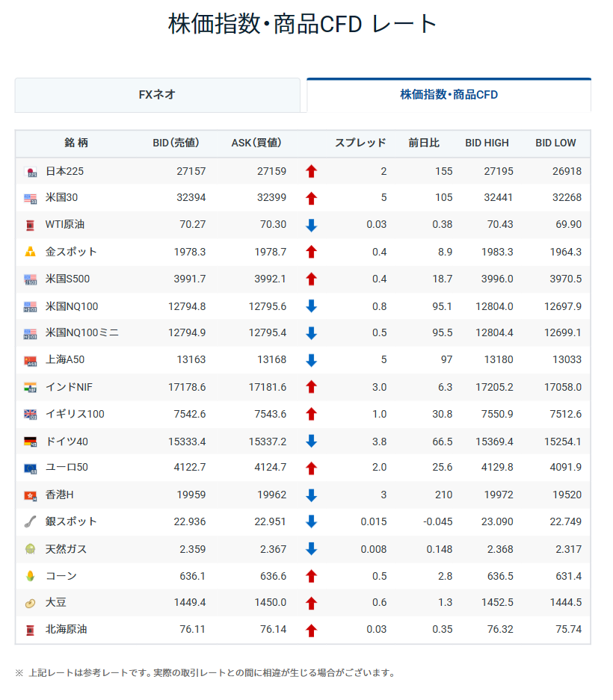Click the ドイツ40 German flag icon
613x700 pixels.
[31, 442]
